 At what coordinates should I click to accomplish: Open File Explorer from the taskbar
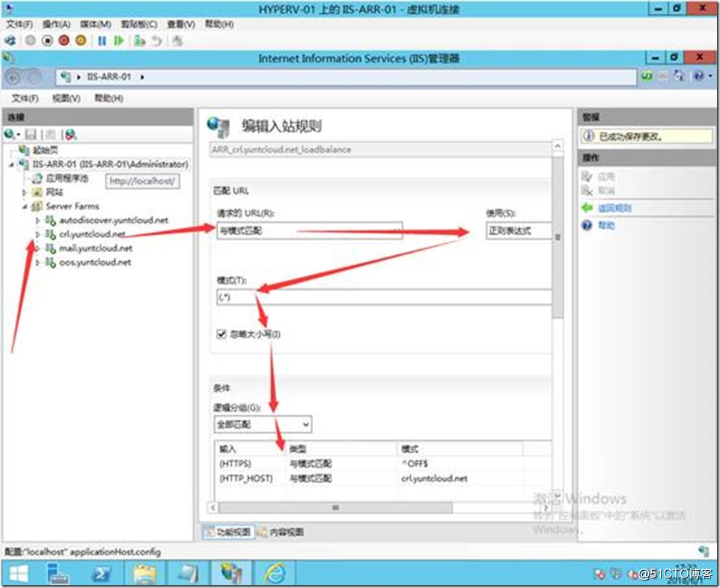[145, 574]
